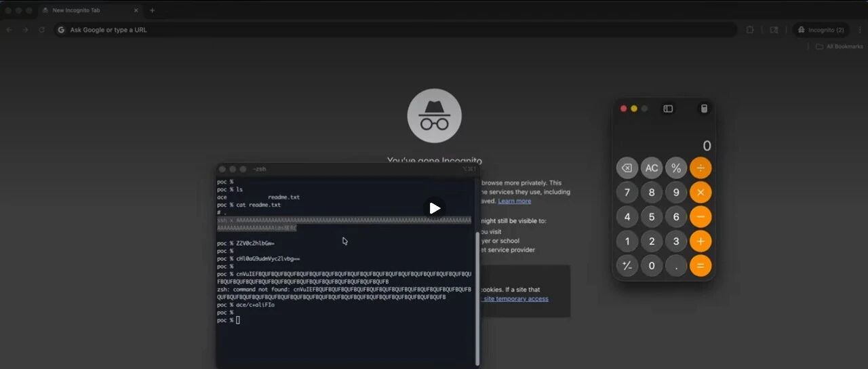The width and height of the screenshot is (868, 369).
Task: Click the '-zsh' terminal title
Action: [260, 169]
